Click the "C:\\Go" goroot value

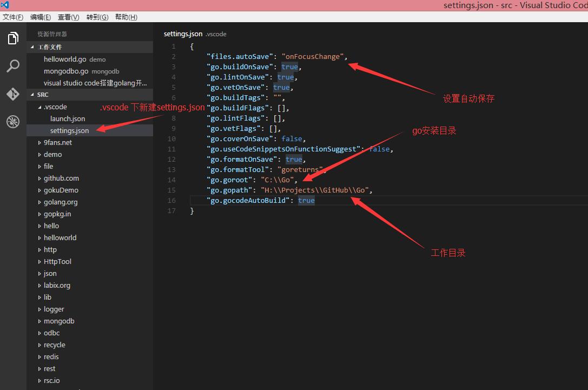(x=278, y=180)
